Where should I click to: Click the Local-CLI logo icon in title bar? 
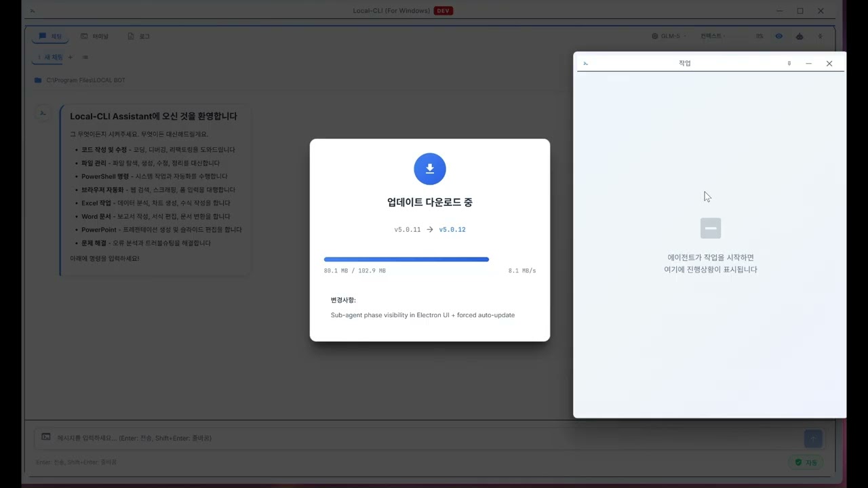(33, 11)
